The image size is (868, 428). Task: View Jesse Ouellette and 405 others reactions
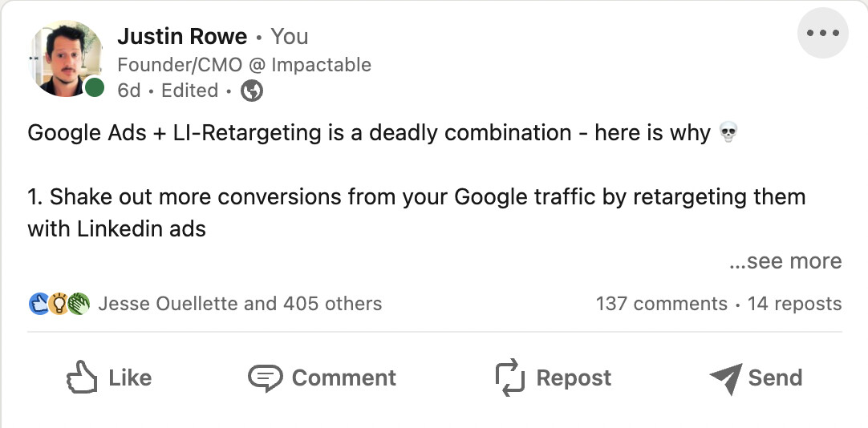pyautogui.click(x=240, y=304)
